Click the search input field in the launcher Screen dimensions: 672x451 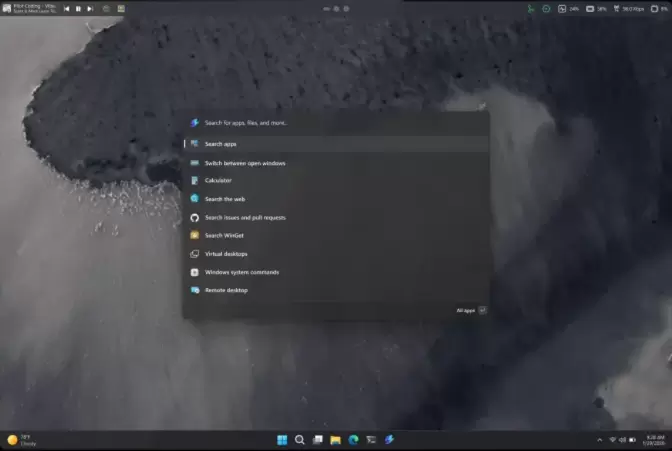[330, 123]
